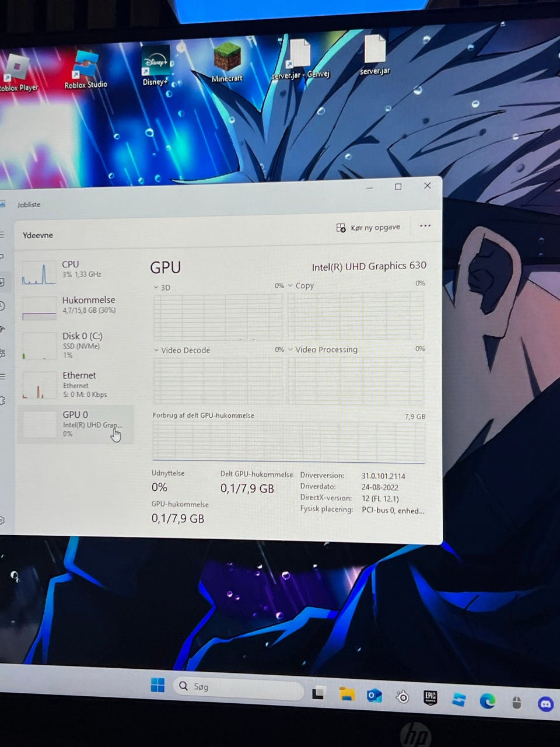Open Task Manager settings gear in sidebar
Image resolution: width=560 pixels, height=747 pixels.
(2, 520)
